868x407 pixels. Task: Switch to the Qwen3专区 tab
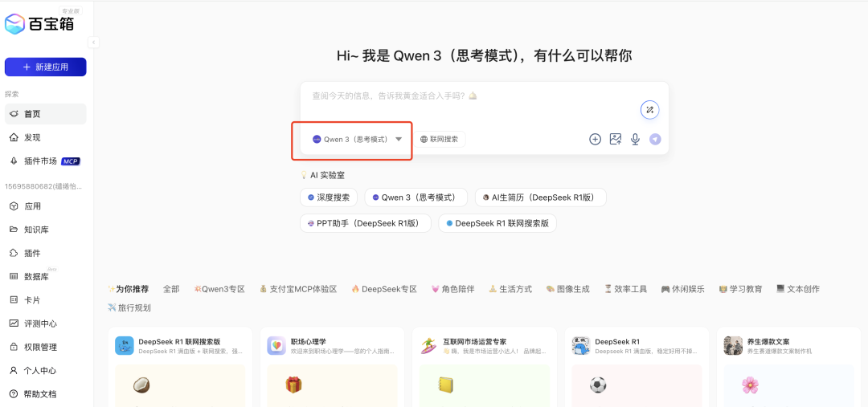219,289
